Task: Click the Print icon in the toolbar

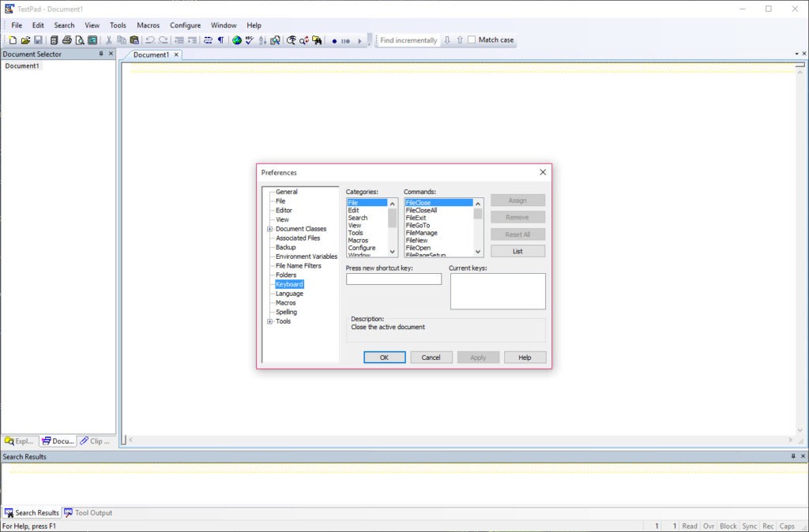Action: (67, 40)
